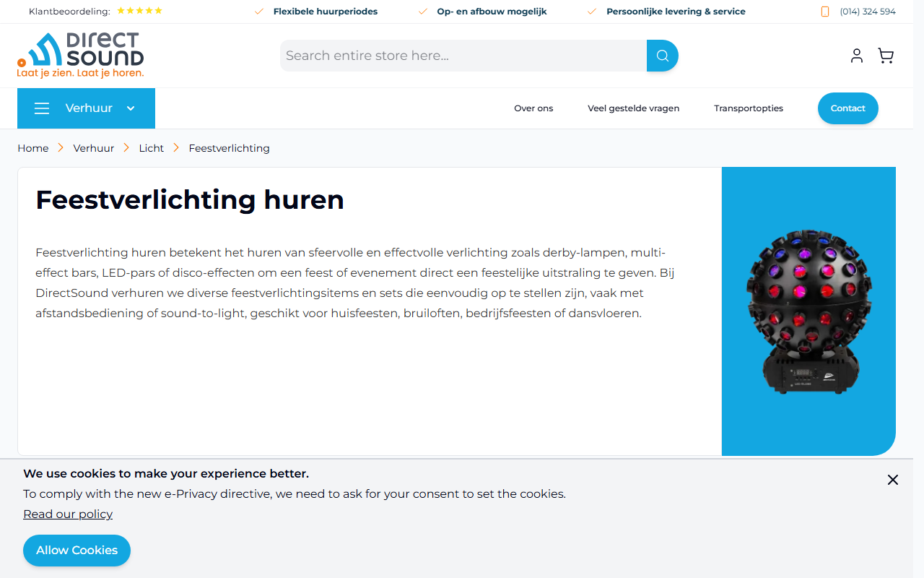924x578 pixels.
Task: Click the Feestverlichting breadcrumb text
Action: point(230,148)
